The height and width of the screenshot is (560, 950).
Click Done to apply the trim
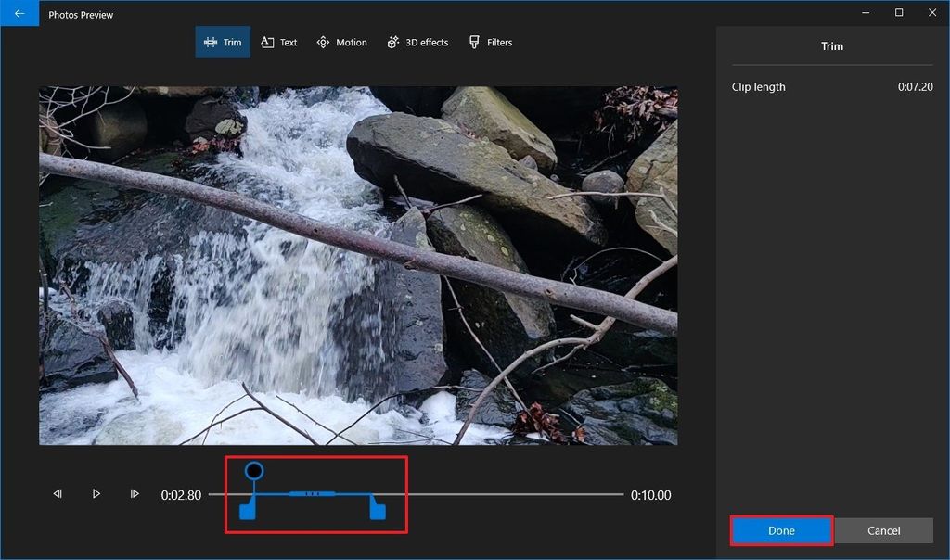tap(781, 530)
